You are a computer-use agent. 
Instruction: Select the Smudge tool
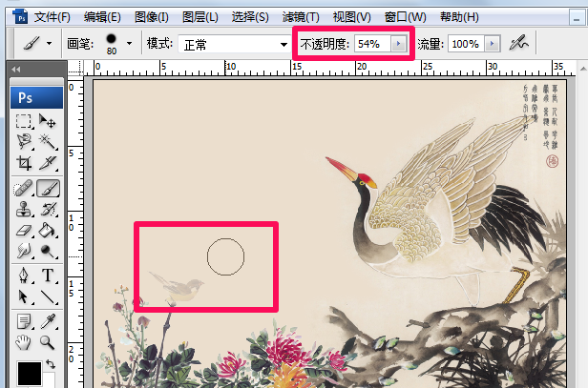pos(24,250)
